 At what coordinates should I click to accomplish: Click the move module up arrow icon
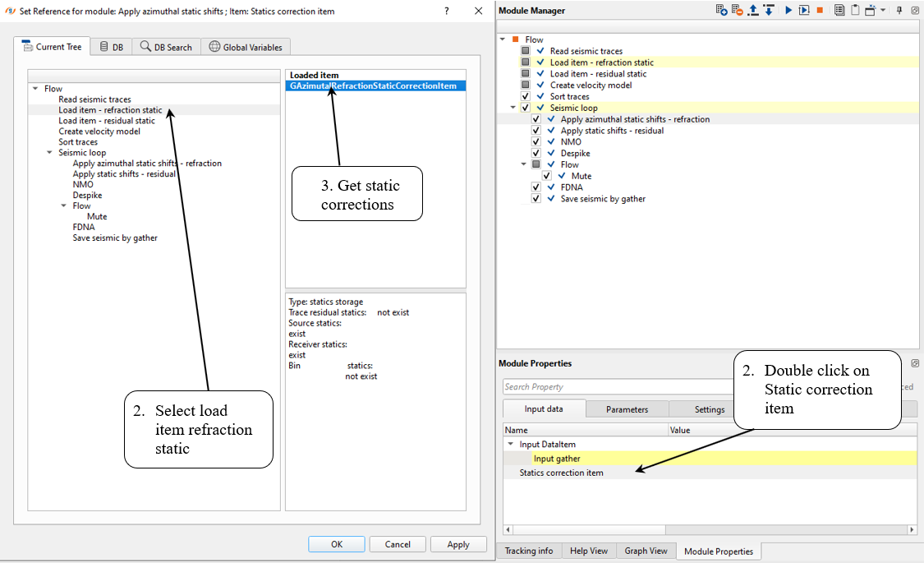tap(752, 10)
